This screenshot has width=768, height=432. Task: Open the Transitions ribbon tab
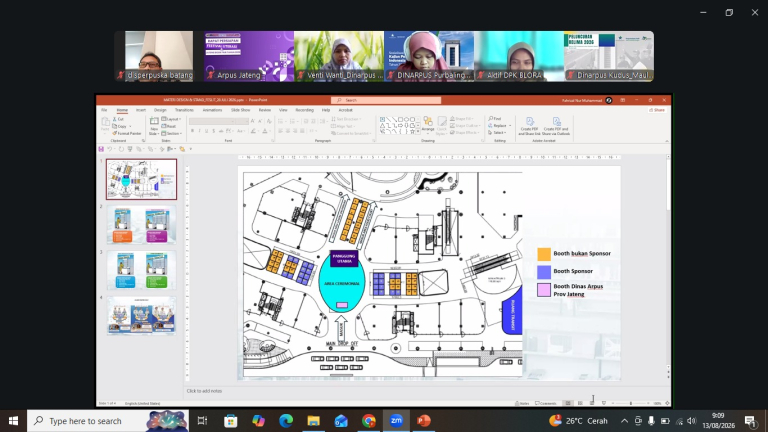tap(184, 110)
